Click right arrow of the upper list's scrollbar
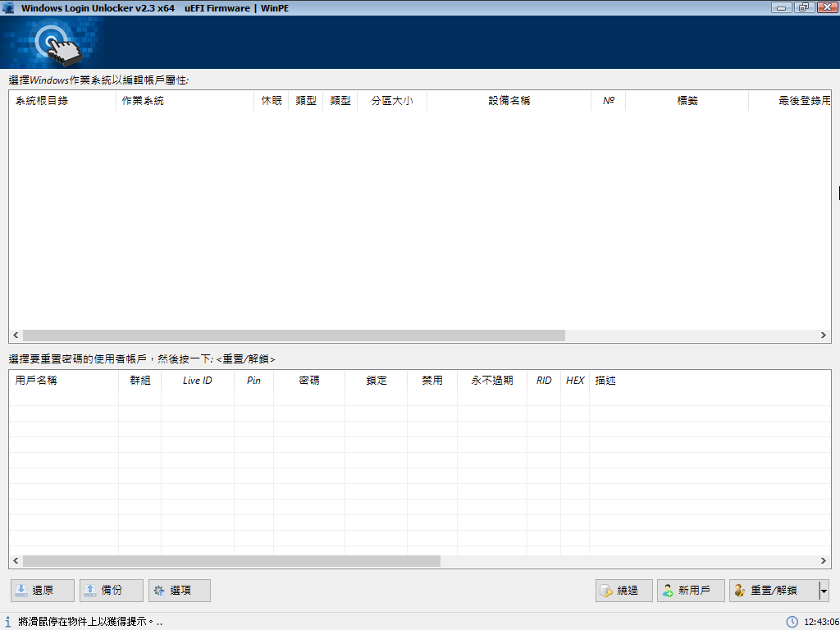The image size is (840, 630). (824, 336)
